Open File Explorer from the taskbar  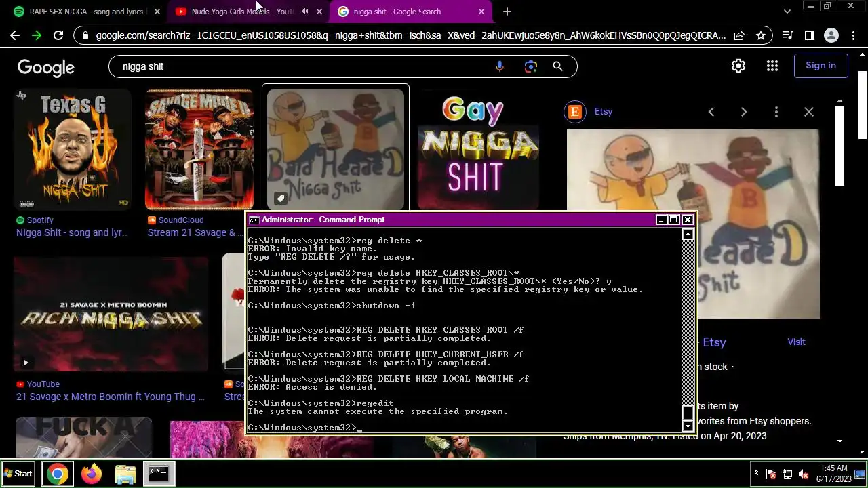(x=125, y=474)
